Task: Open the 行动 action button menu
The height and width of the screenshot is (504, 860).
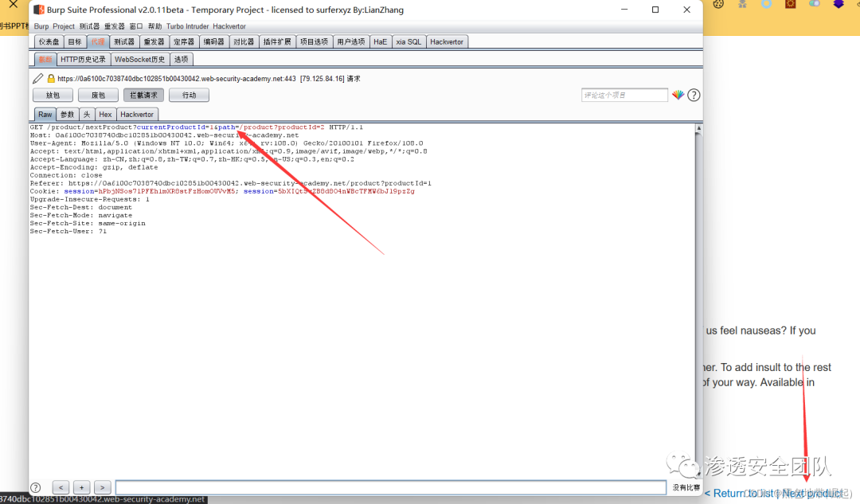Action: tap(190, 95)
